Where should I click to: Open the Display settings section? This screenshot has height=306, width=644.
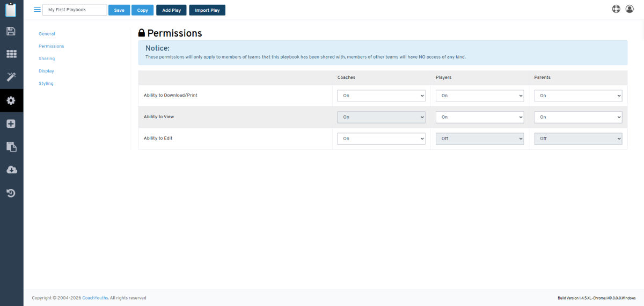pos(46,71)
